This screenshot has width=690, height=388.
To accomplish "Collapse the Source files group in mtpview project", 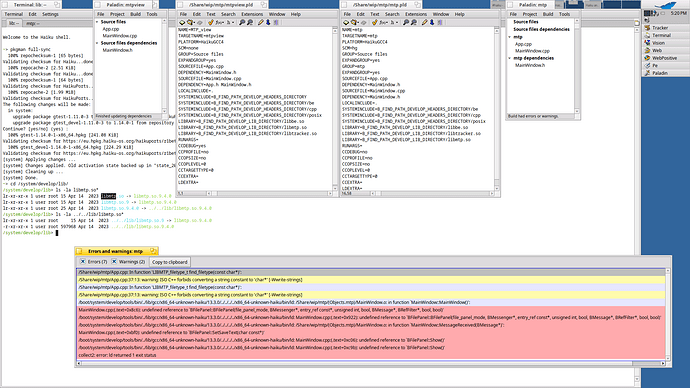I will [97, 22].
